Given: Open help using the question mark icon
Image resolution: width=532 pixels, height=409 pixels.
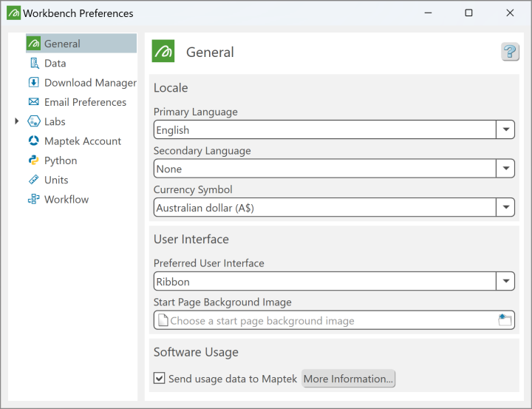Looking at the screenshot, I should pyautogui.click(x=510, y=52).
